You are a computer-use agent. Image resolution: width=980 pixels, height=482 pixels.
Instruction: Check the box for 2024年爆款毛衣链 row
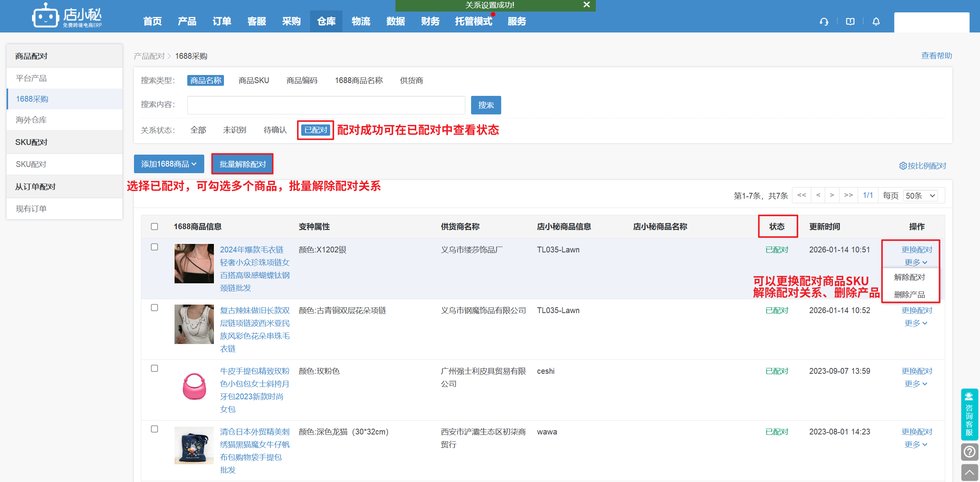(154, 247)
